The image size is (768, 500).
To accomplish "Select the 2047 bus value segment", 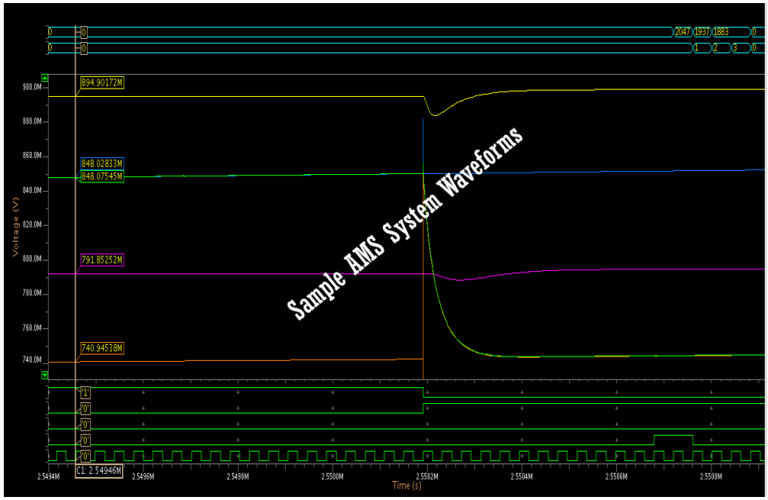I will click(x=682, y=32).
